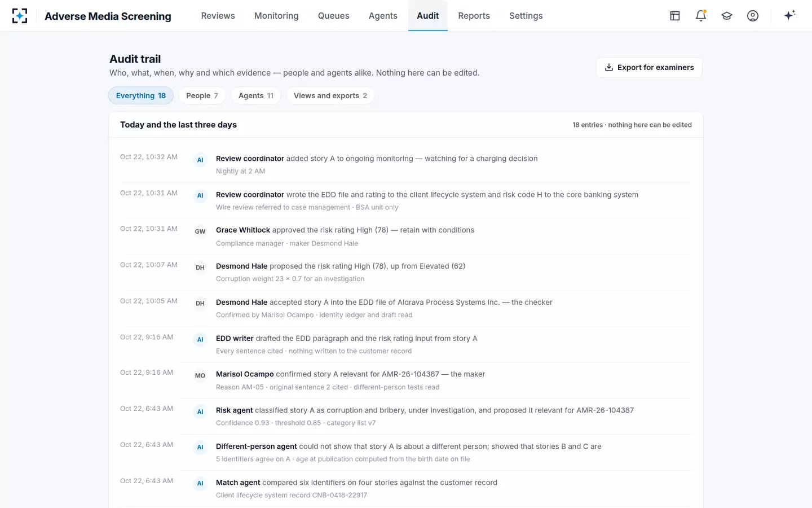
Task: Click 'Client lifecycle system record CNB-0418-22917'
Action: (x=292, y=495)
